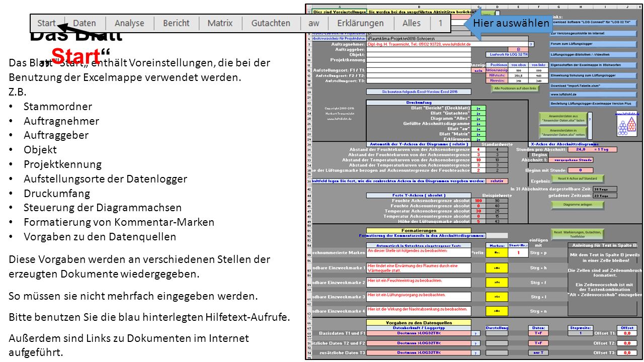Click the Aufstellungsort F1 / T1 field

click(x=419, y=70)
